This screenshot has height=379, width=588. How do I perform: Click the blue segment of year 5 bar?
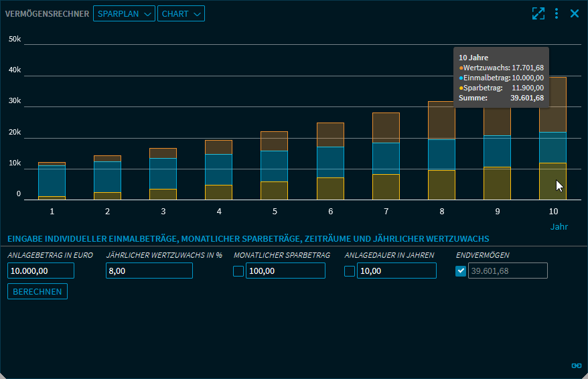pyautogui.click(x=275, y=166)
